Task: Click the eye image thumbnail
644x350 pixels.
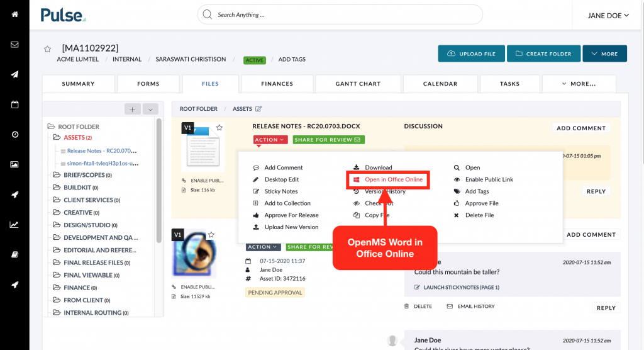Action: [194, 253]
